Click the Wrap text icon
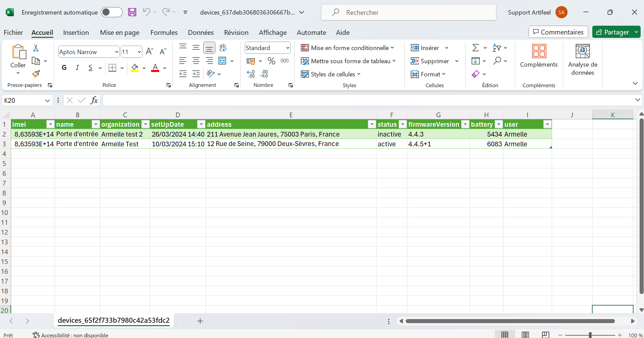Screen dimensions: 644x338 tap(223, 48)
